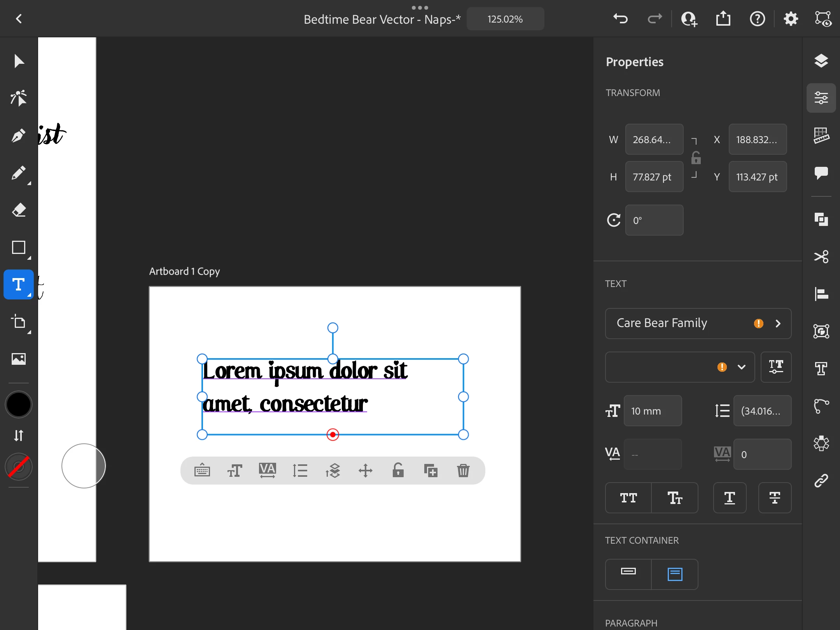This screenshot has height=630, width=840.
Task: Switch to point text container
Action: click(628, 574)
